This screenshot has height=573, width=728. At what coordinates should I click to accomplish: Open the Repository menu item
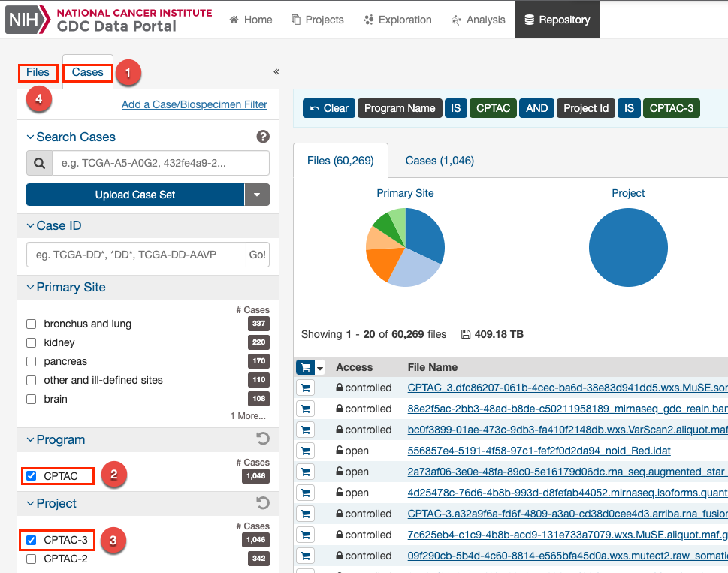557,20
